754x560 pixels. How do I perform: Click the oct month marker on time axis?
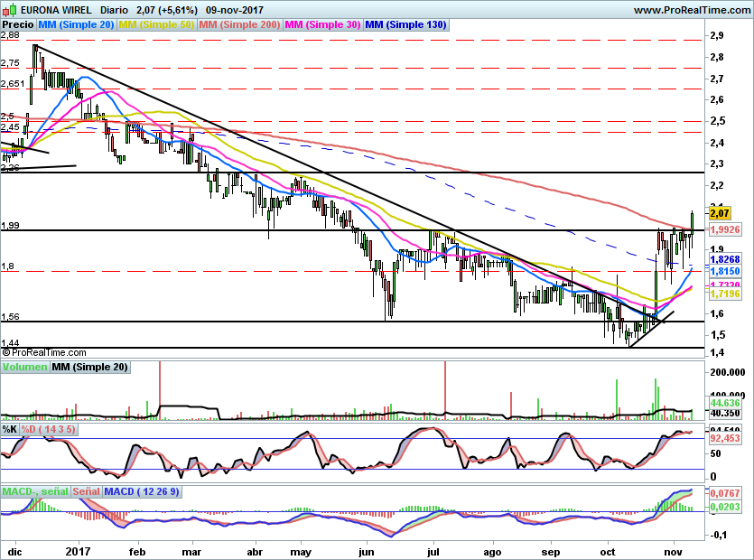[608, 551]
